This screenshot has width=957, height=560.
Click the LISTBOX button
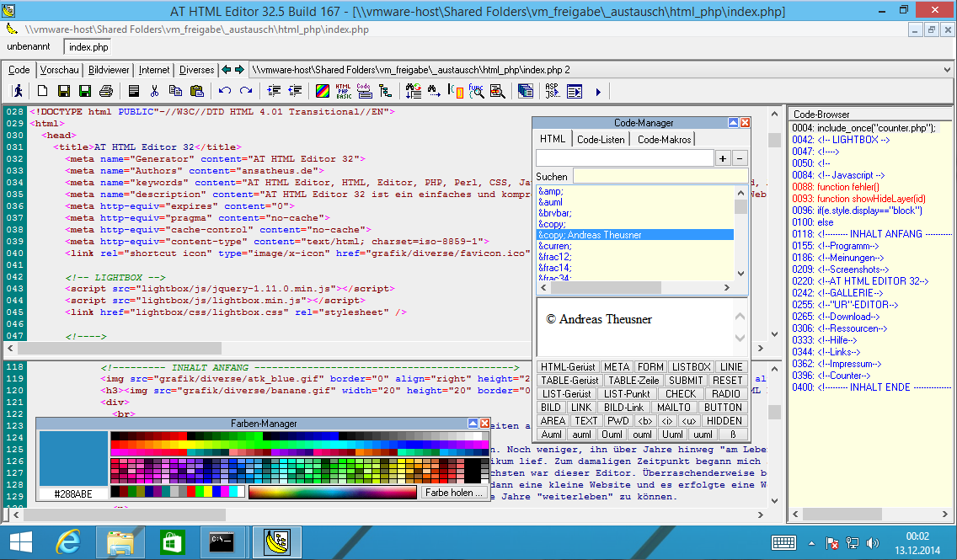pos(691,367)
